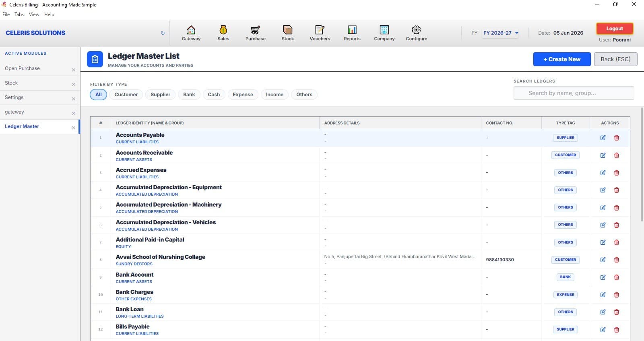The height and width of the screenshot is (341, 644).
Task: Click the EXPENSE tag on Bank Charges
Action: point(566,295)
